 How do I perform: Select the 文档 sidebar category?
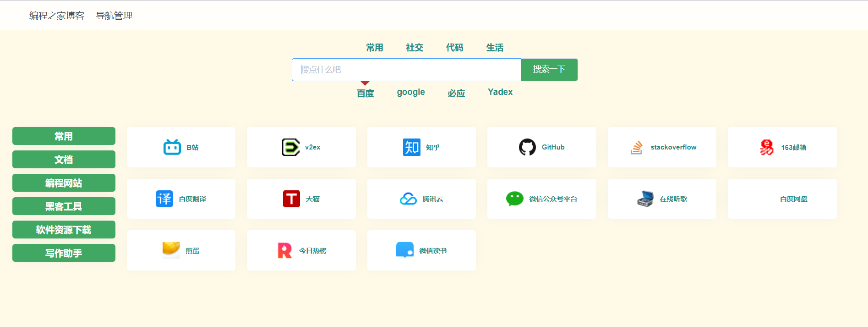(64, 160)
